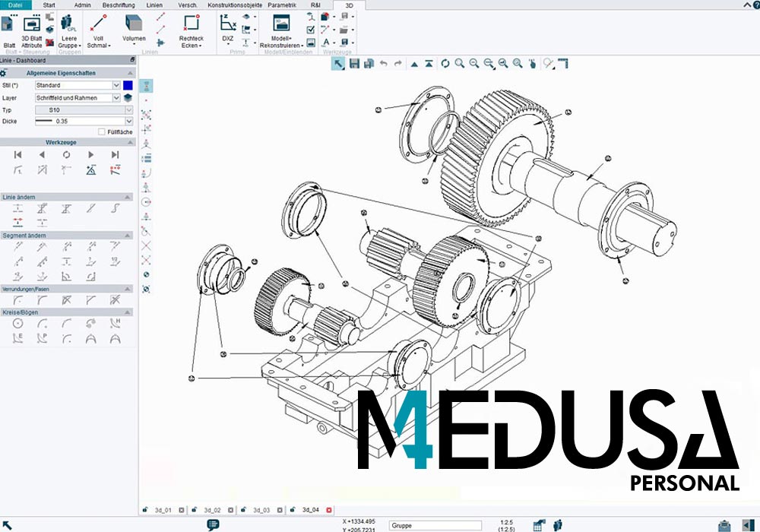The width and height of the screenshot is (760, 532).
Task: Collapse the Linie ändern section
Action: pyautogui.click(x=128, y=197)
